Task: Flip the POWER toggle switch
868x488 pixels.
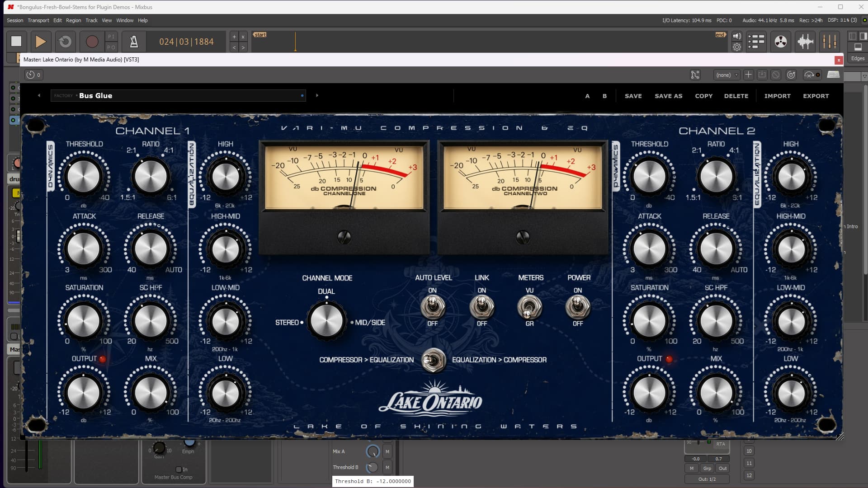Action: tap(578, 307)
